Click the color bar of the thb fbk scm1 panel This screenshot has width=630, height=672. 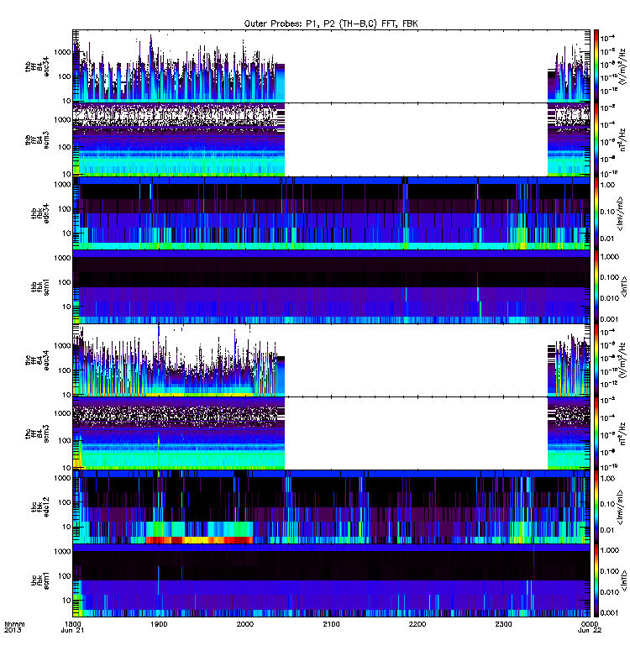click(x=596, y=286)
